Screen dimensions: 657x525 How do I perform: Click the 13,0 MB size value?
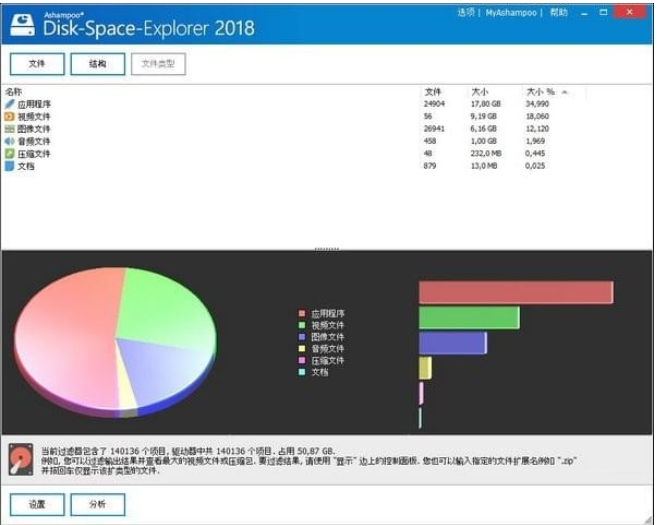(484, 166)
